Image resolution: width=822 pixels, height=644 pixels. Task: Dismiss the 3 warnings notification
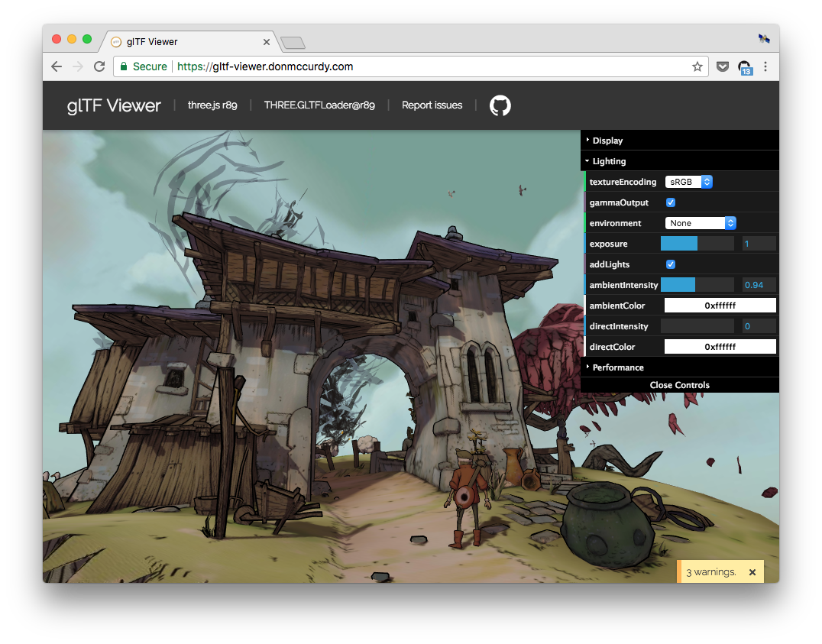tap(752, 572)
